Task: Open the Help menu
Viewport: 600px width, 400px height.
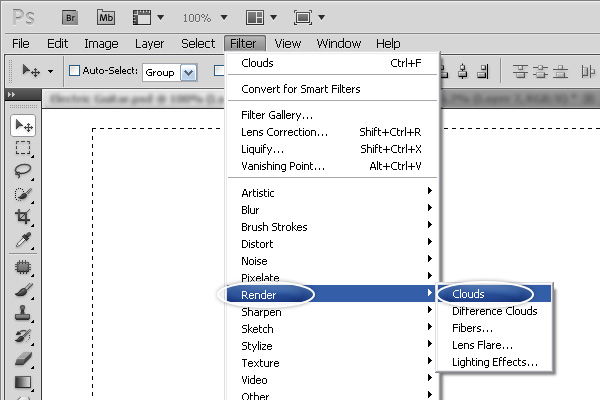Action: (388, 44)
